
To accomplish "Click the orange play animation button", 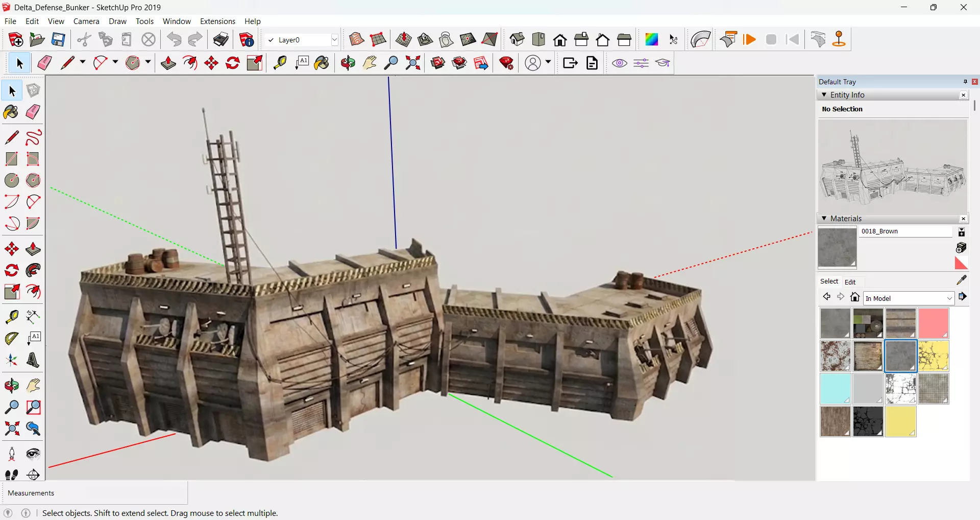I will 750,39.
